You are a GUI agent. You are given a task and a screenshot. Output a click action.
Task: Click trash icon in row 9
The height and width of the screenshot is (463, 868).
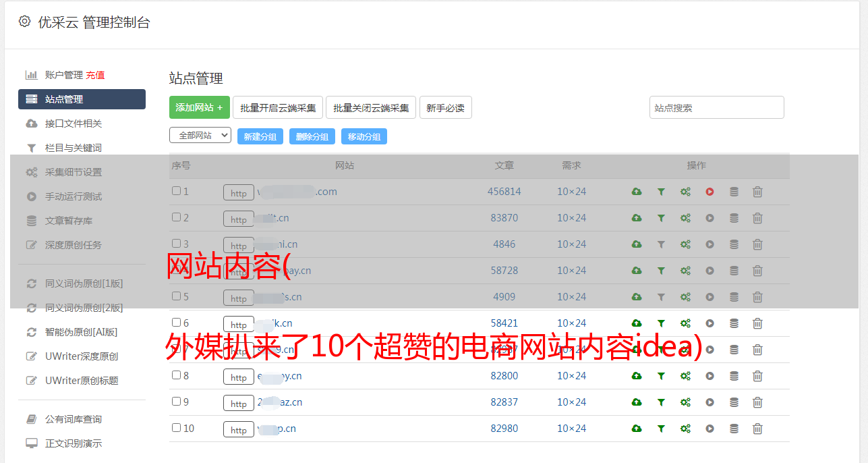757,402
